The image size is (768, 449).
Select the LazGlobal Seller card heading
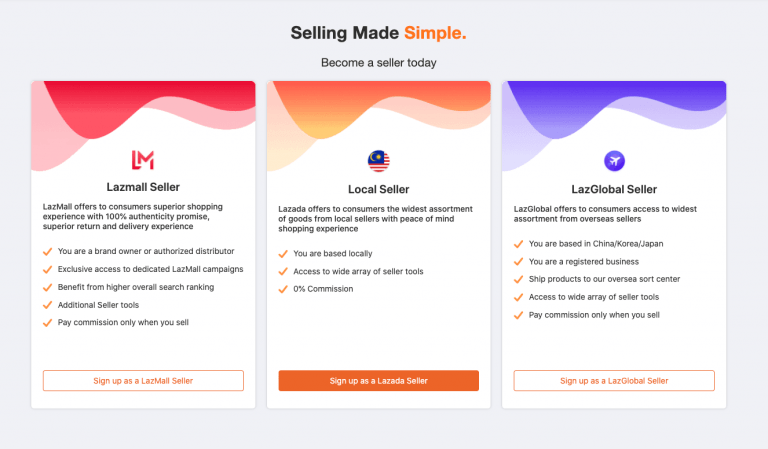(x=614, y=189)
